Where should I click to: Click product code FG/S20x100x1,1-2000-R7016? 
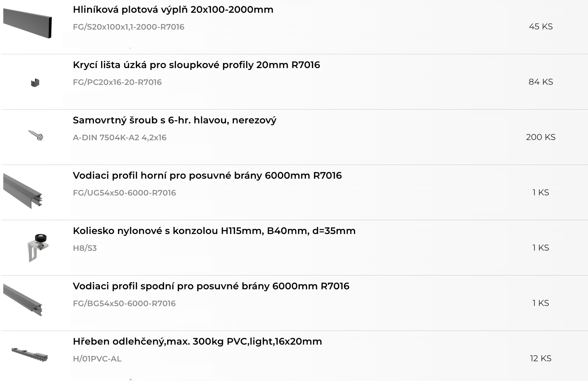[x=129, y=27]
